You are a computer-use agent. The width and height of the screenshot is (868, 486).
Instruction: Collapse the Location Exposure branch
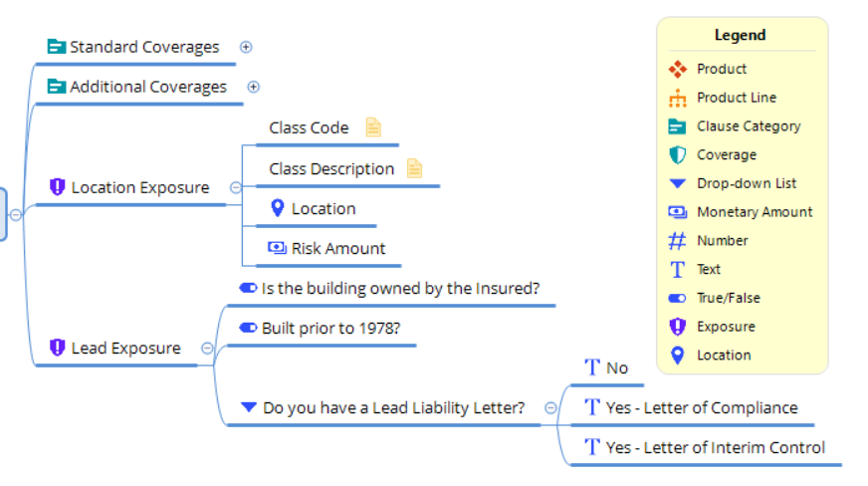point(236,187)
